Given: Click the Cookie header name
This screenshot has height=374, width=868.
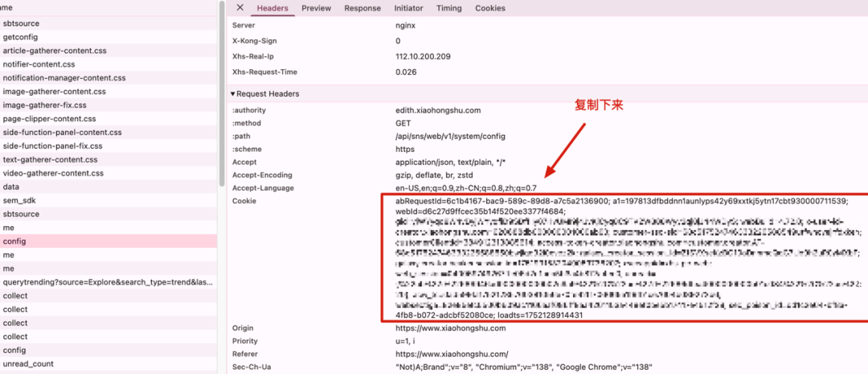Looking at the screenshot, I should pos(244,200).
